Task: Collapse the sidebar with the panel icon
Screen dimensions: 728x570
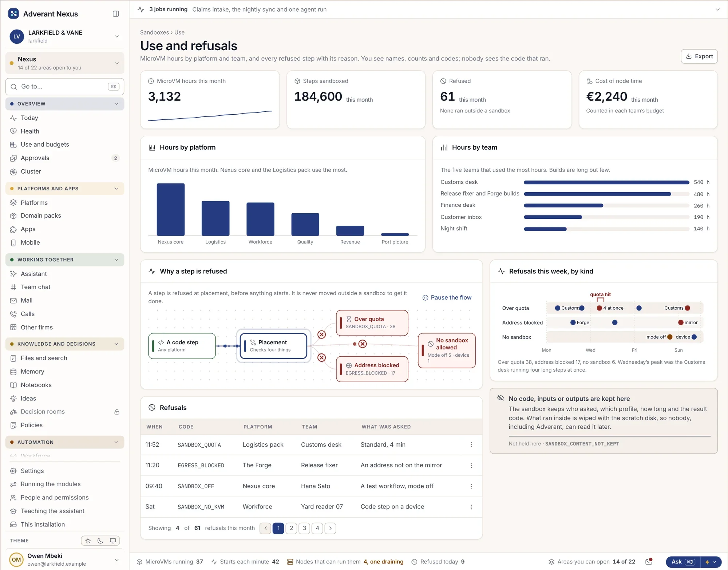Action: click(x=116, y=14)
